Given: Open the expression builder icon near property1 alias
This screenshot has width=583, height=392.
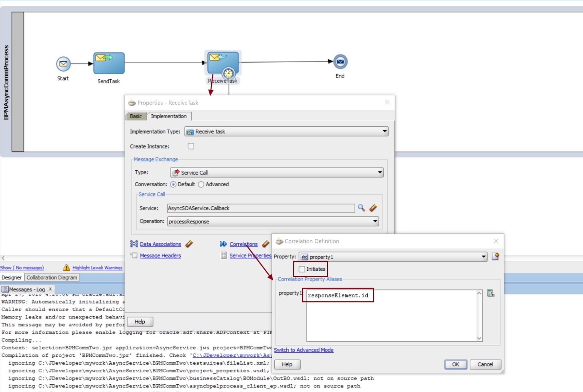Looking at the screenshot, I should (492, 292).
